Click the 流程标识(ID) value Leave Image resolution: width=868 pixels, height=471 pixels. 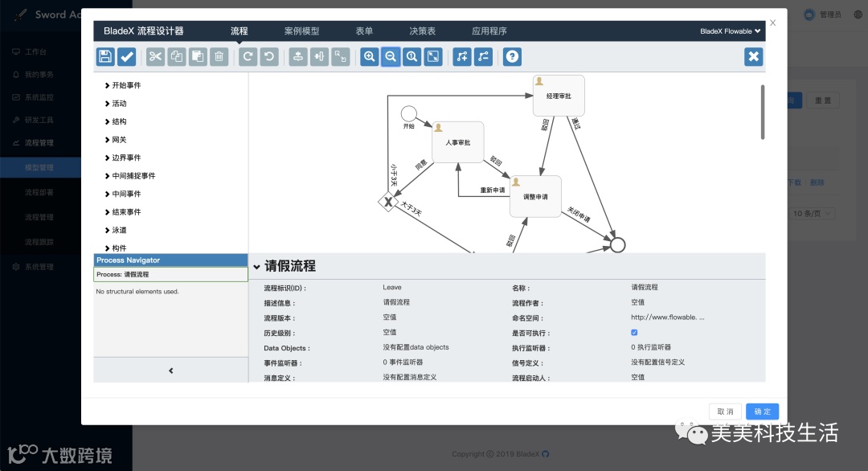point(392,287)
